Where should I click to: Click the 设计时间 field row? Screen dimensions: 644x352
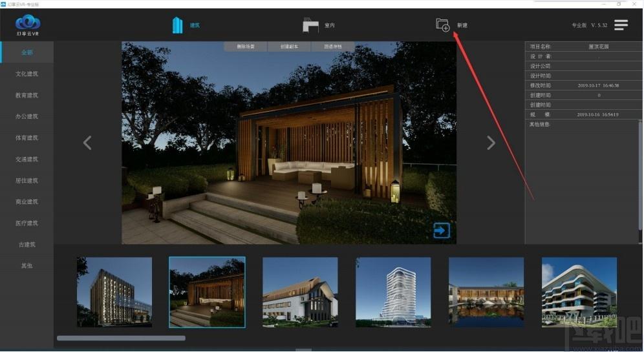[x=583, y=76]
